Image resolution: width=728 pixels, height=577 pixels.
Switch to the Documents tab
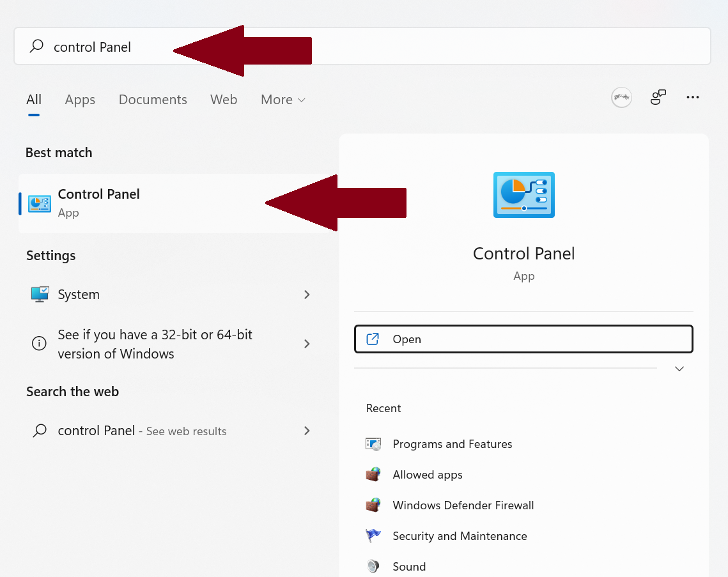[153, 99]
